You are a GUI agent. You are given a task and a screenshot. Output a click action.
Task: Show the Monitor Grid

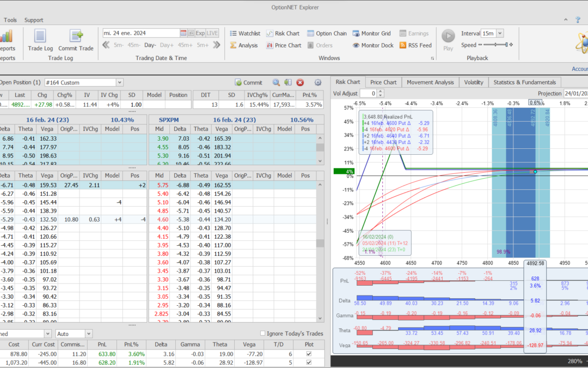pos(372,33)
